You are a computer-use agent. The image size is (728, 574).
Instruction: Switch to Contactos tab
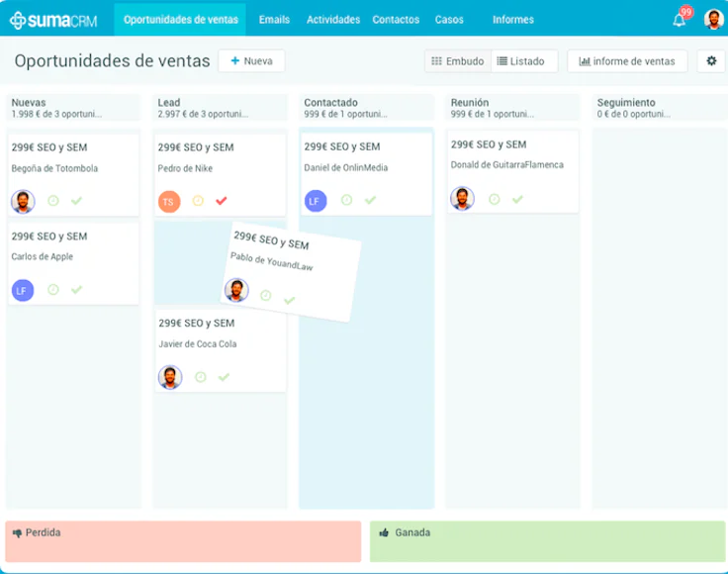click(x=396, y=20)
